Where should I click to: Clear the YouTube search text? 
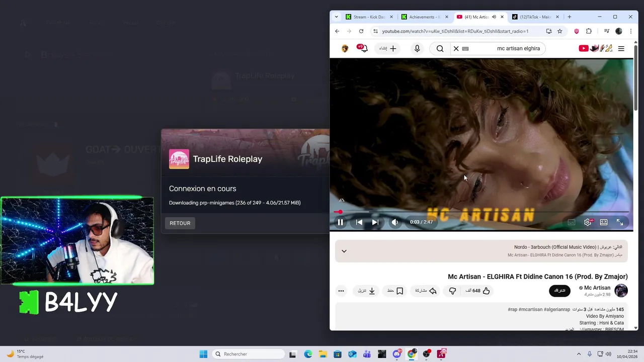click(x=456, y=49)
